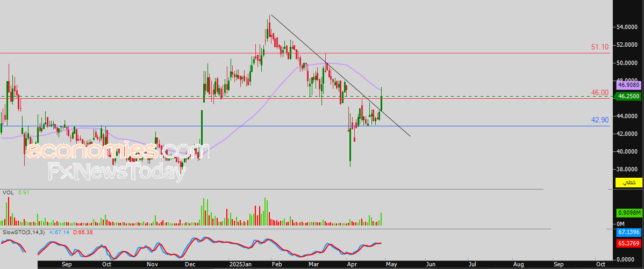Viewport: 644px width, 269px height.
Task: Select the green 0.9098M volume tag
Action: pyautogui.click(x=628, y=213)
